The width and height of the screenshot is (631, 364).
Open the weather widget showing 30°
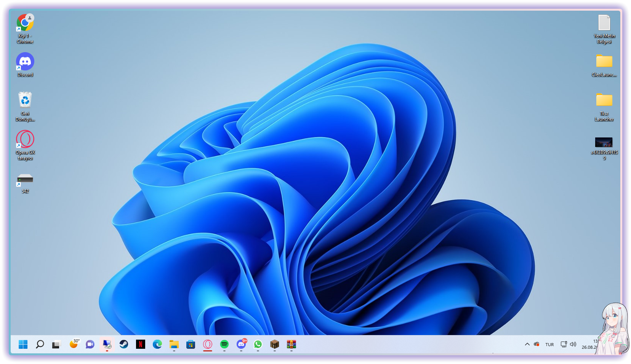pyautogui.click(x=74, y=344)
